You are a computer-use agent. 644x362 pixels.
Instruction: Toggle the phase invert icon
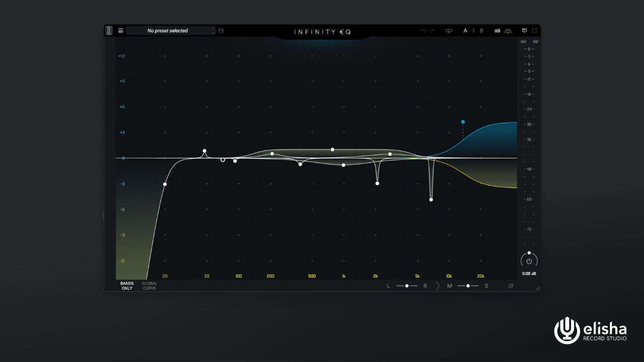(511, 286)
